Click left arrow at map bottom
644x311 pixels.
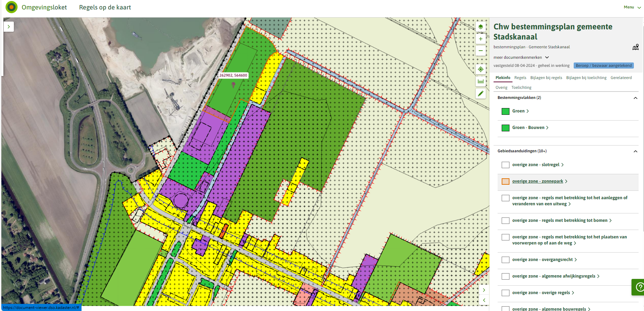click(484, 300)
